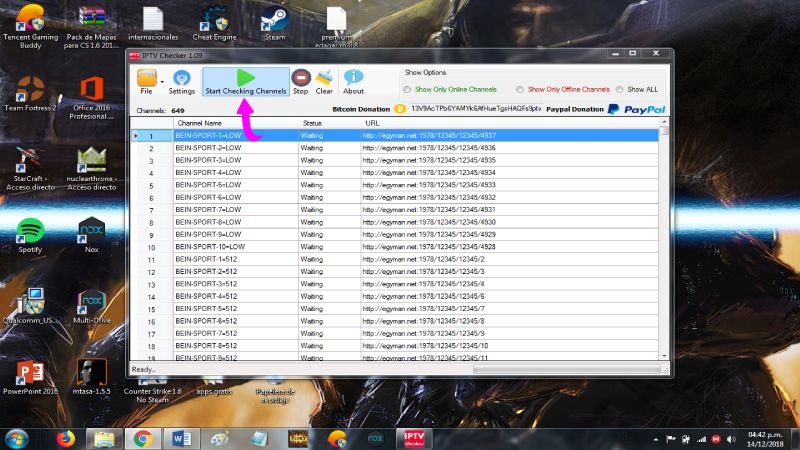Click the Bitcoin donation address field
This screenshot has width=800, height=450.
point(476,109)
